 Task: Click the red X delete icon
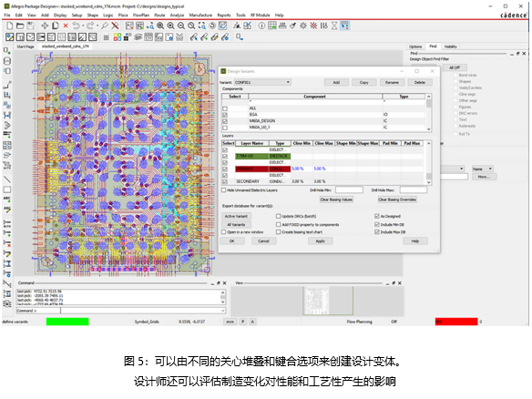click(x=66, y=26)
